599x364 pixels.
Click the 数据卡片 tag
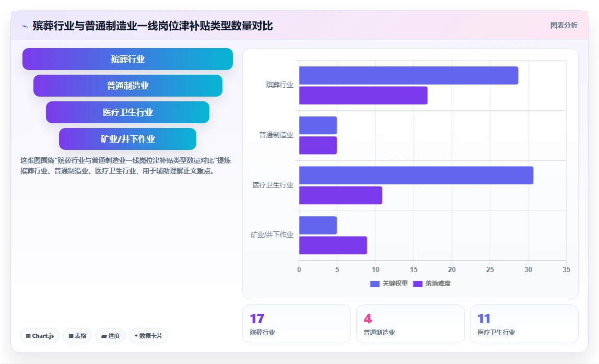(x=148, y=336)
